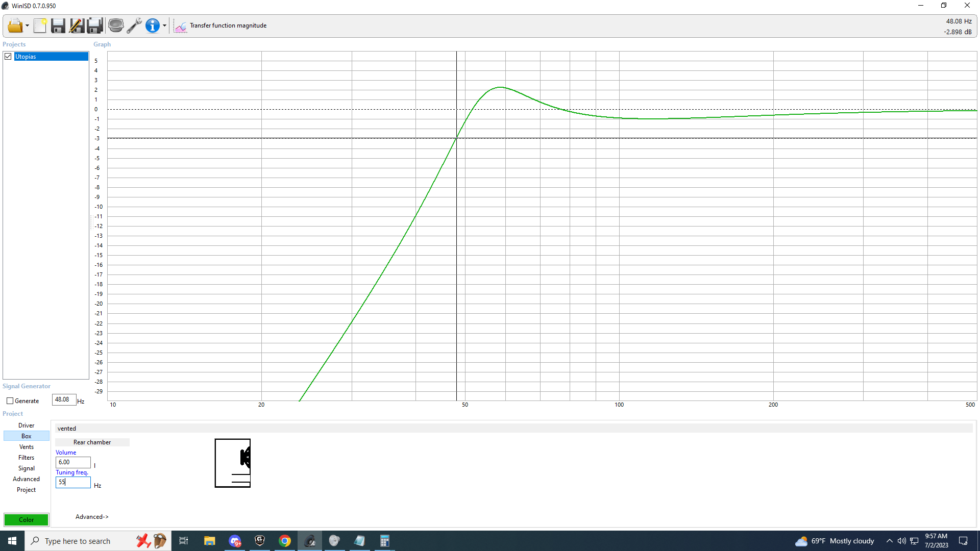Click the blue info icon
The width and height of the screenshot is (980, 551).
click(x=152, y=26)
